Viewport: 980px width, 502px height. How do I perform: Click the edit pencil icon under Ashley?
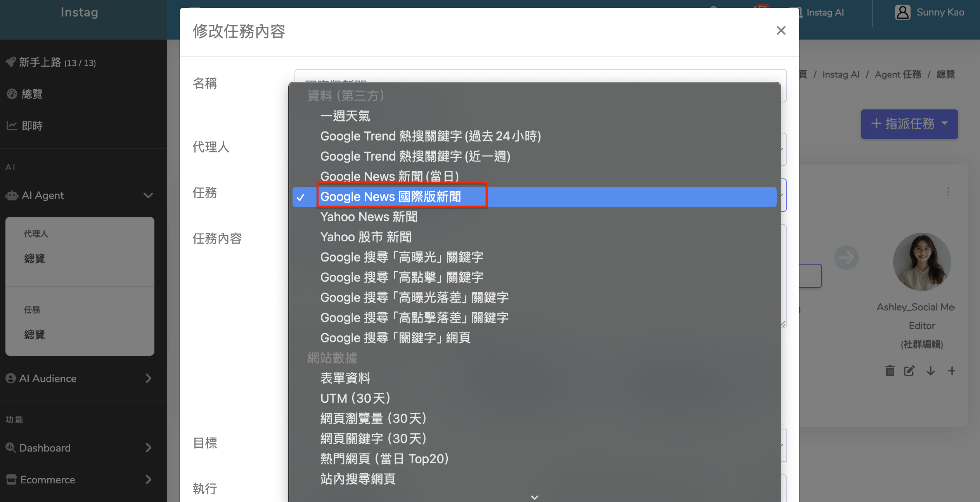tap(909, 371)
